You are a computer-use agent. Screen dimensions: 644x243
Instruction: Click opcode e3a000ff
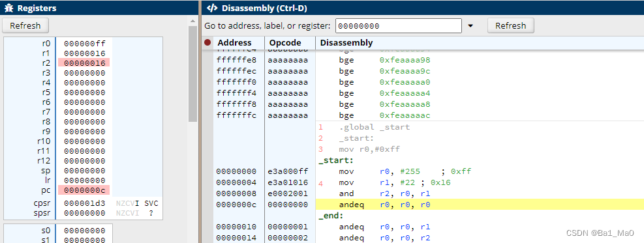(288, 171)
